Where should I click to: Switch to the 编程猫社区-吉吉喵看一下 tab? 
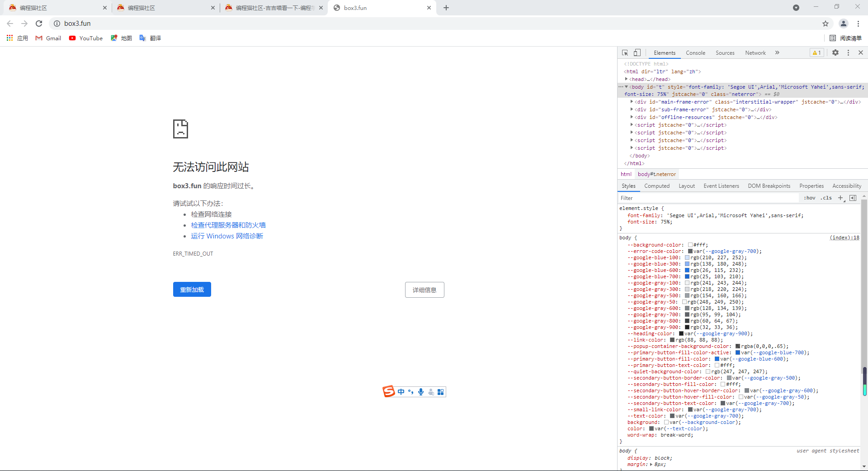click(x=274, y=8)
